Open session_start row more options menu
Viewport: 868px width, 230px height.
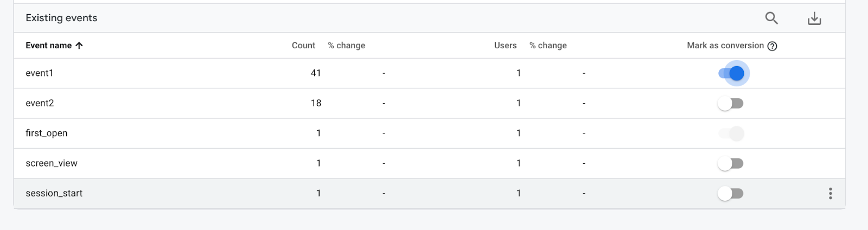point(830,194)
